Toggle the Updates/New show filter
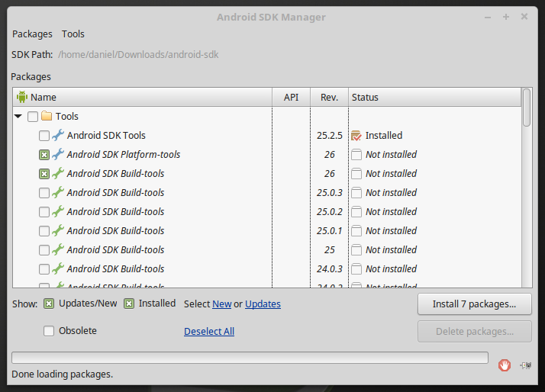This screenshot has height=392, width=545. pos(49,304)
